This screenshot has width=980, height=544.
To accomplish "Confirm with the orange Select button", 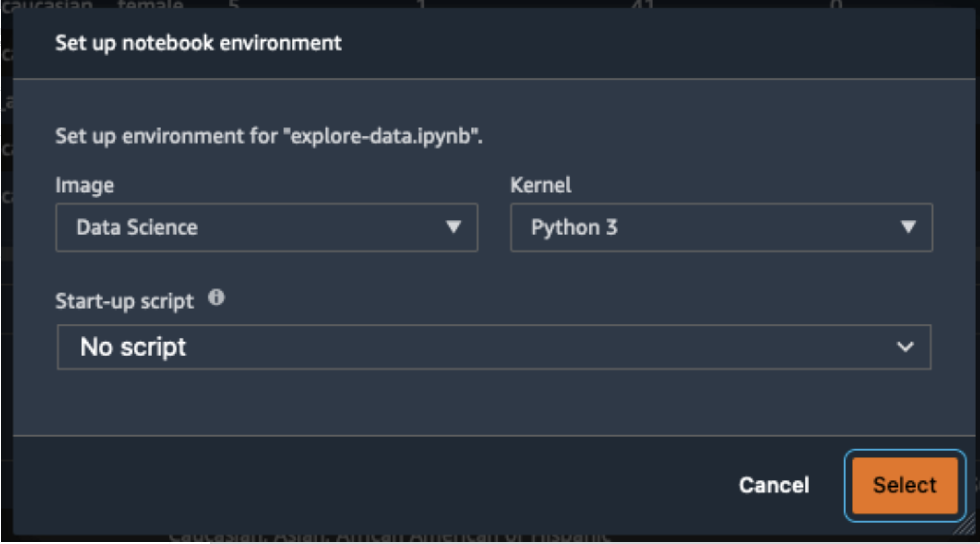I will coord(905,486).
